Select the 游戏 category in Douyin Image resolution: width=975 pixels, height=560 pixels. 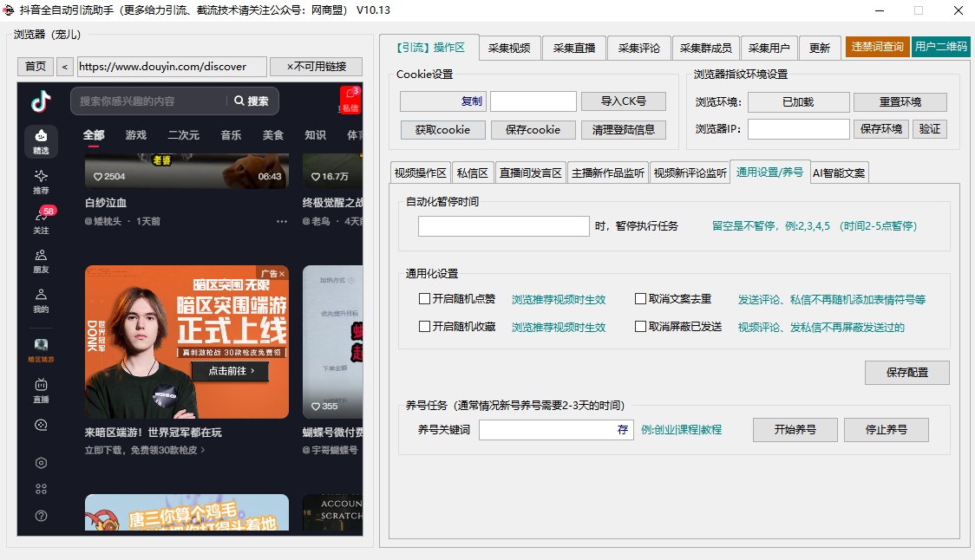point(136,135)
